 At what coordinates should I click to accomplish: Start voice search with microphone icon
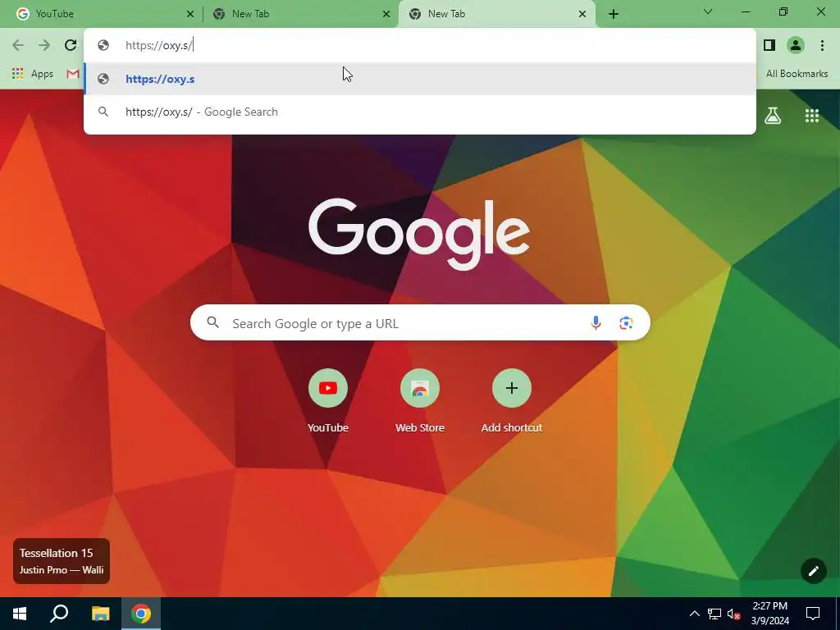pyautogui.click(x=596, y=323)
